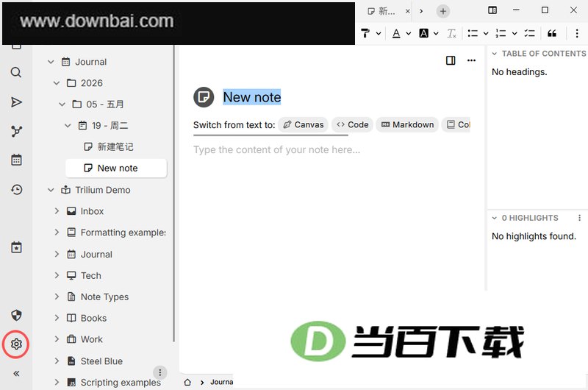The width and height of the screenshot is (588, 390).
Task: Open the Journal note under Trilium Demo
Action: [96, 254]
